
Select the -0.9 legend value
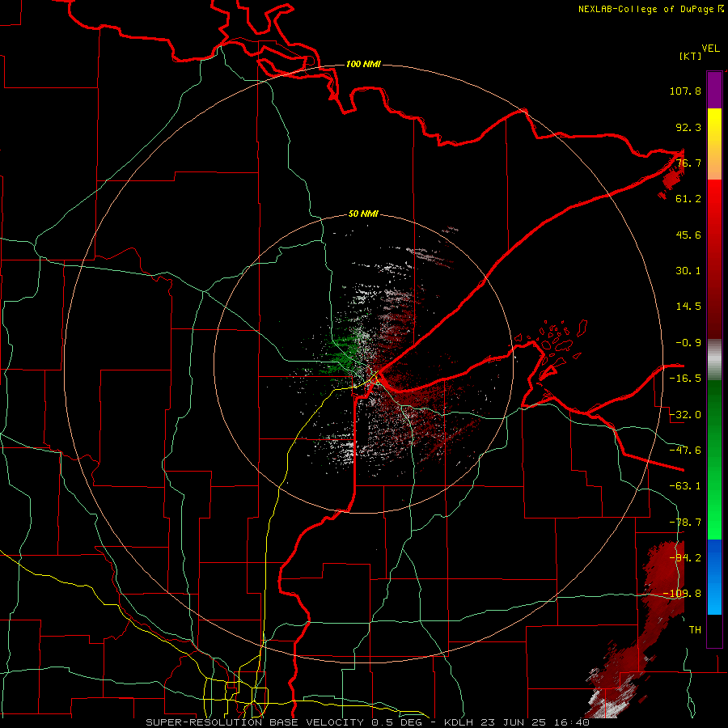(x=685, y=343)
